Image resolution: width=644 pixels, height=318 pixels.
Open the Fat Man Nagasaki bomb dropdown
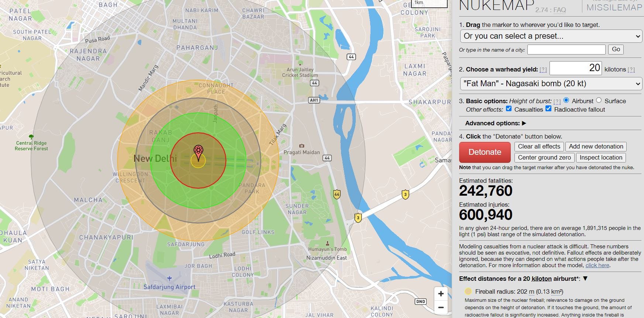pos(551,84)
